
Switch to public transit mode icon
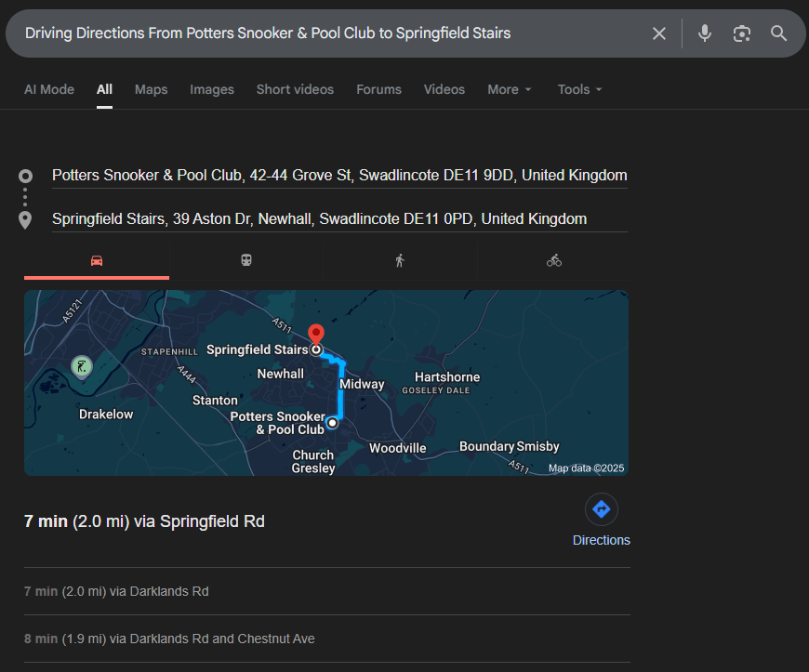click(246, 261)
